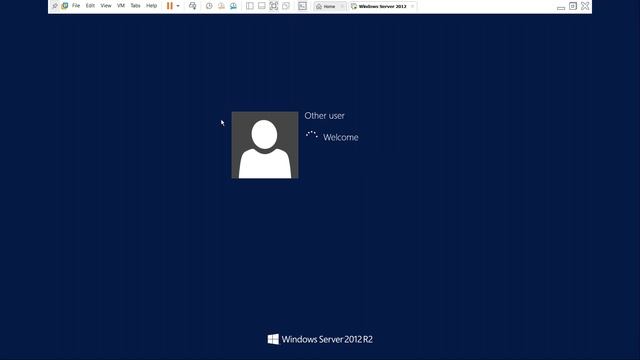
Task: Close the Home tab
Action: click(342, 7)
